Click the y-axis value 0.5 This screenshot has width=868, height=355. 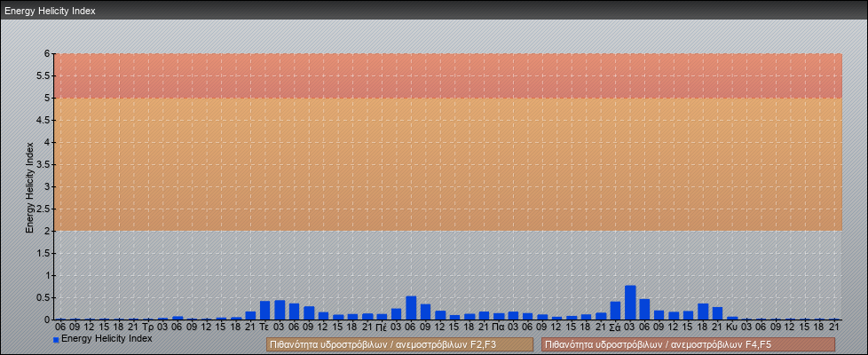(43, 297)
